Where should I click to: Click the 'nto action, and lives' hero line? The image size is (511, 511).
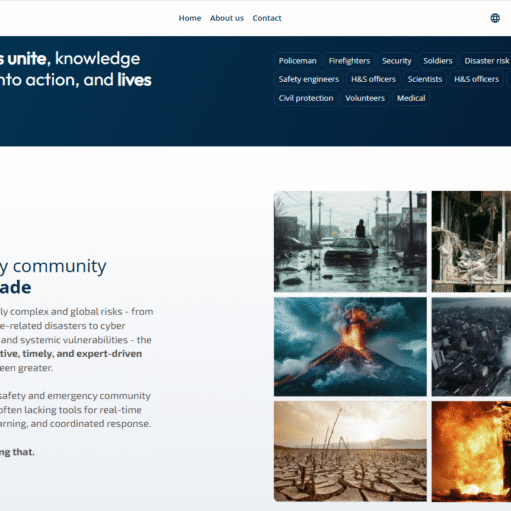(x=76, y=80)
